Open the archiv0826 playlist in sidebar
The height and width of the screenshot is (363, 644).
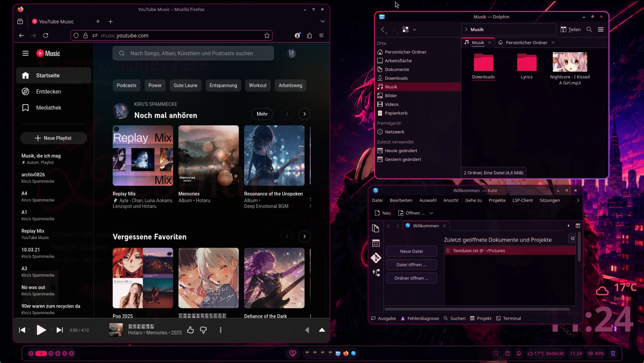pyautogui.click(x=54, y=178)
